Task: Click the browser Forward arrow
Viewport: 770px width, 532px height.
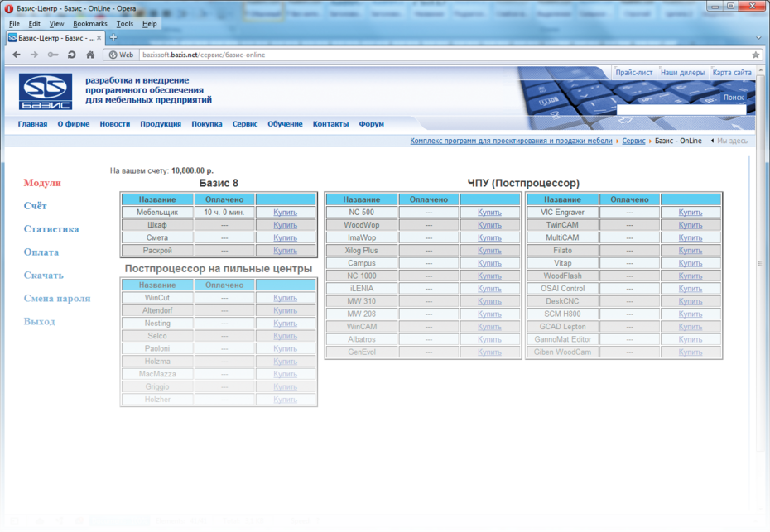Action: pos(34,55)
